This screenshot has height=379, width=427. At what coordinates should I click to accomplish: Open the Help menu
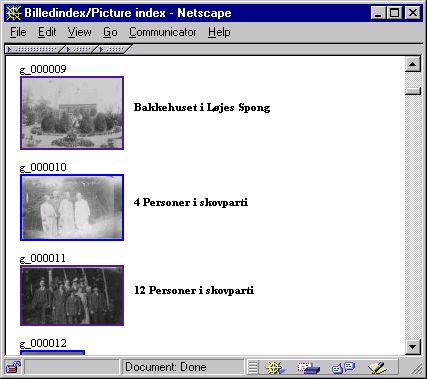coord(219,32)
